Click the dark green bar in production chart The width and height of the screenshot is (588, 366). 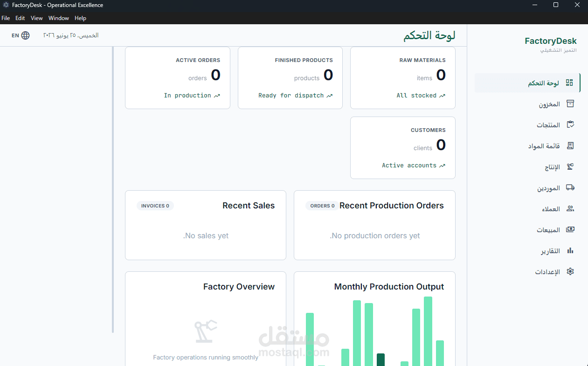point(380,359)
